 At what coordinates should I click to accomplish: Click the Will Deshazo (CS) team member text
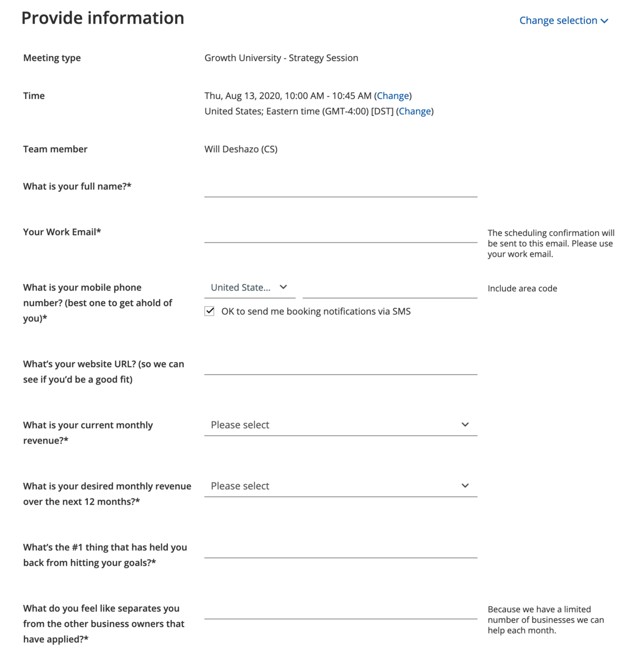click(241, 149)
